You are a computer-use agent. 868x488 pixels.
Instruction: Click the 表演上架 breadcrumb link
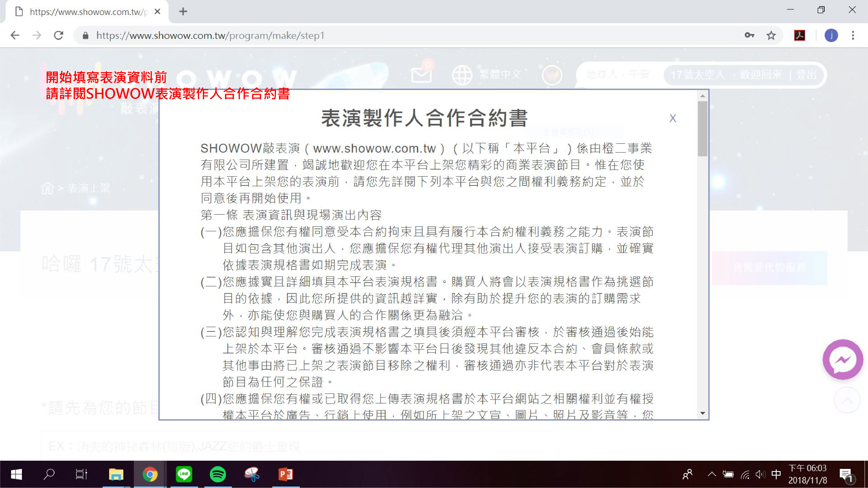[x=89, y=188]
